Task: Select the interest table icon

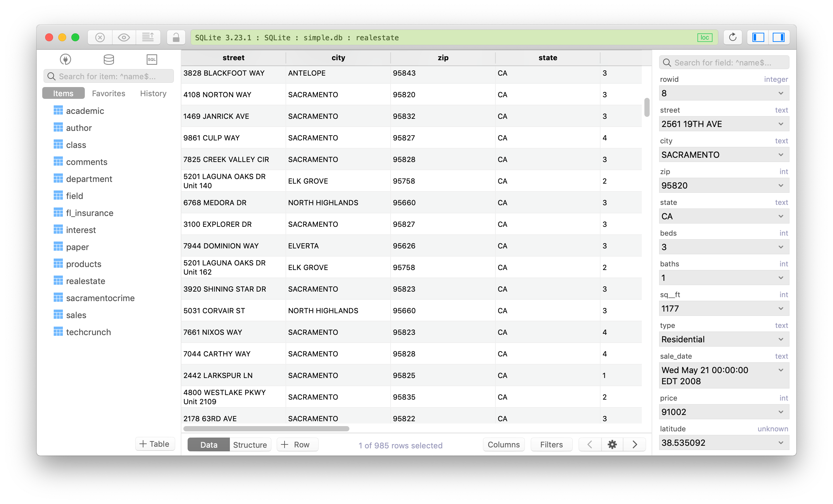Action: 58,230
